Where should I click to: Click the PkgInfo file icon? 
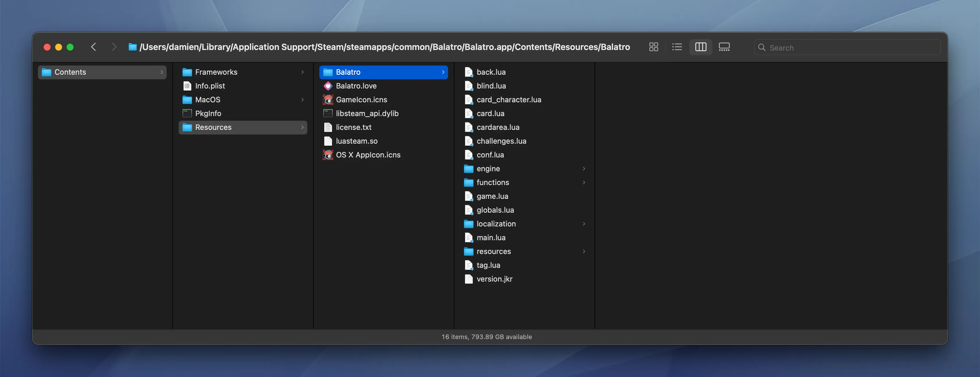click(187, 114)
